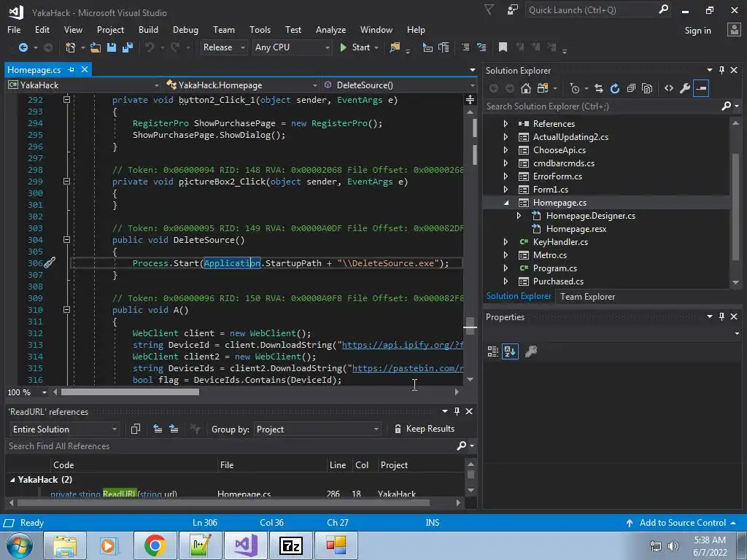Toggle Preview Selected Items in Solution Explorer
This screenshot has height=560, width=747.
coord(701,88)
